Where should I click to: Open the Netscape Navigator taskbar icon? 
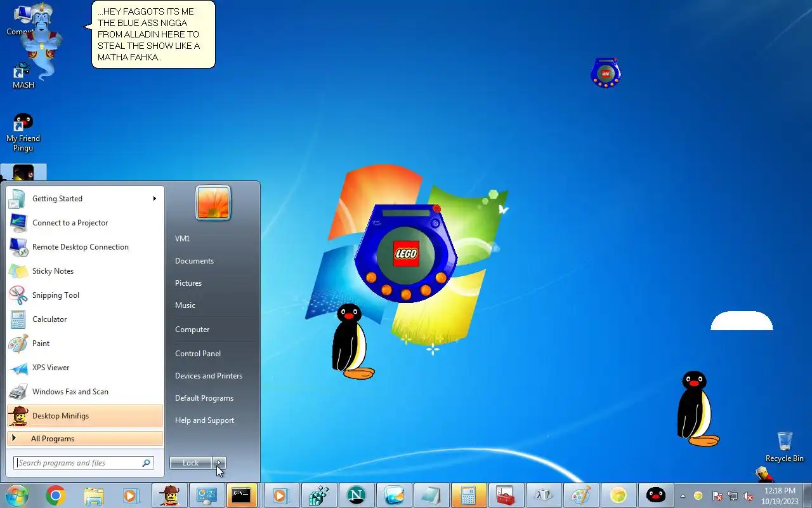[x=357, y=495]
